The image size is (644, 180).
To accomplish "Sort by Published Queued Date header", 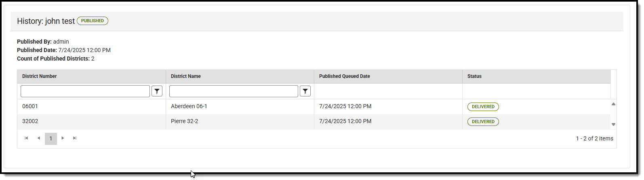I will tap(345, 76).
